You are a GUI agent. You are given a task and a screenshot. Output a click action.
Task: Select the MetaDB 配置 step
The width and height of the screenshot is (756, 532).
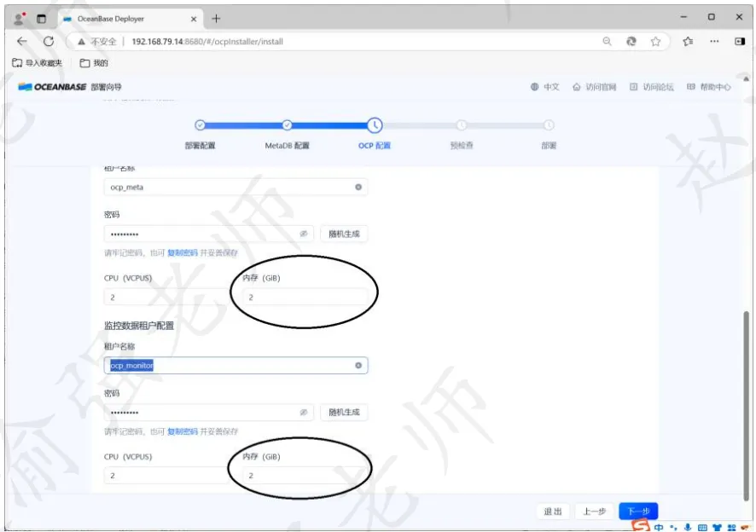coord(287,125)
